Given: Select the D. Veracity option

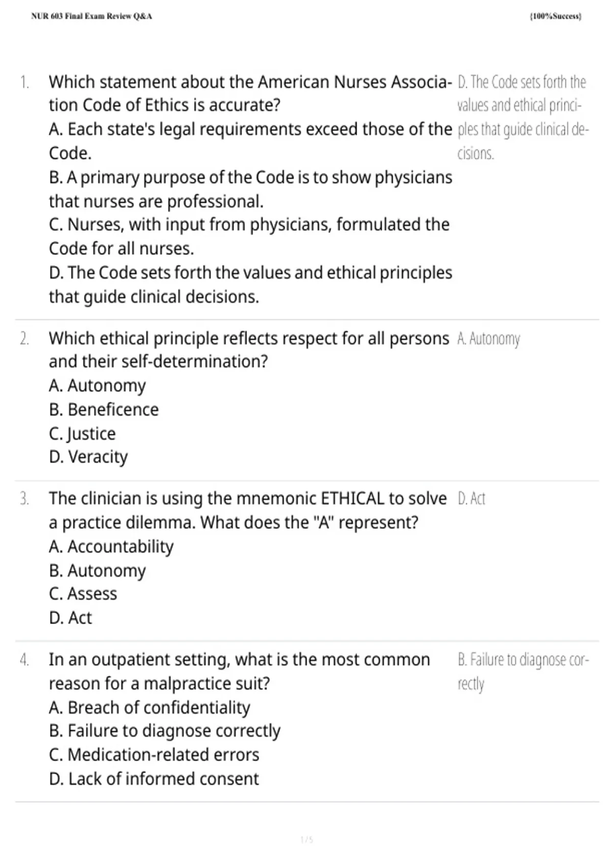Looking at the screenshot, I should click(x=88, y=457).
